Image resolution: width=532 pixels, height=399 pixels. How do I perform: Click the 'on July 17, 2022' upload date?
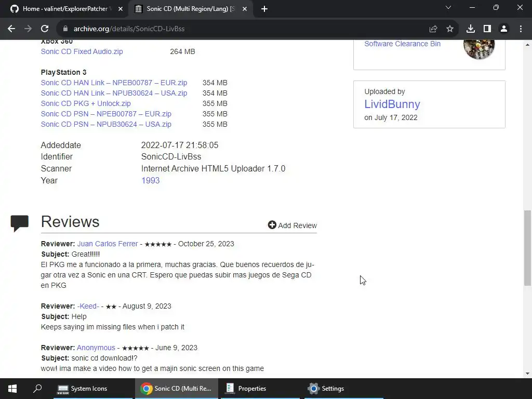[x=391, y=117]
